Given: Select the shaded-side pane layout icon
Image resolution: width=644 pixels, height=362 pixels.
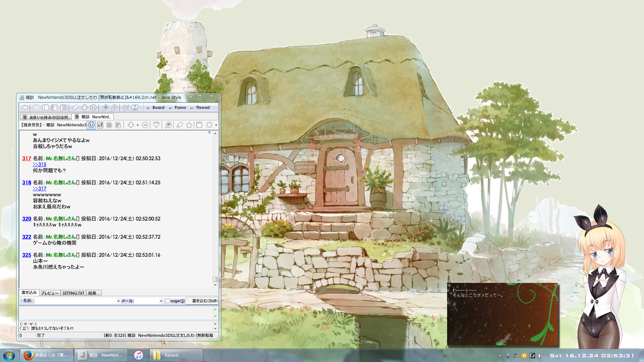Looking at the screenshot, I should pos(63,108).
